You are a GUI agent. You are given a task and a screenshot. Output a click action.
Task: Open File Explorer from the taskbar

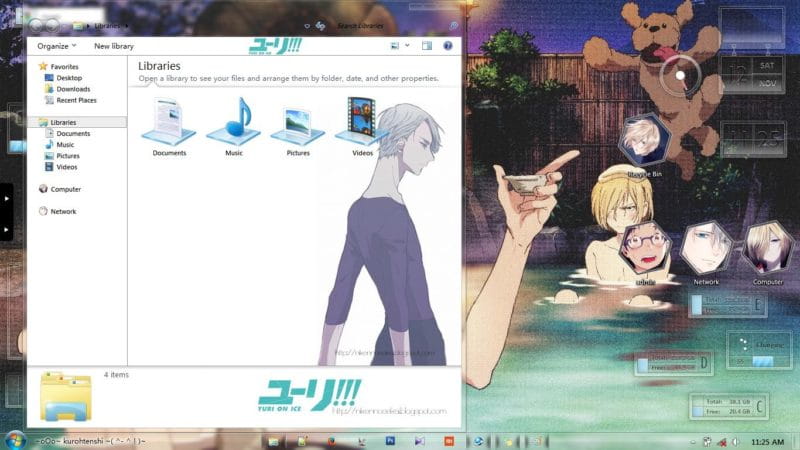click(273, 441)
